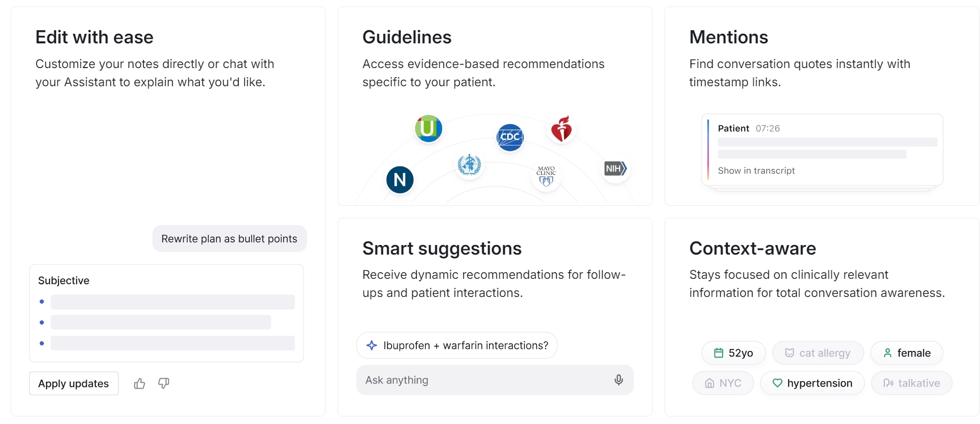This screenshot has width=980, height=424.
Task: Click the CDC logo icon
Action: point(510,137)
